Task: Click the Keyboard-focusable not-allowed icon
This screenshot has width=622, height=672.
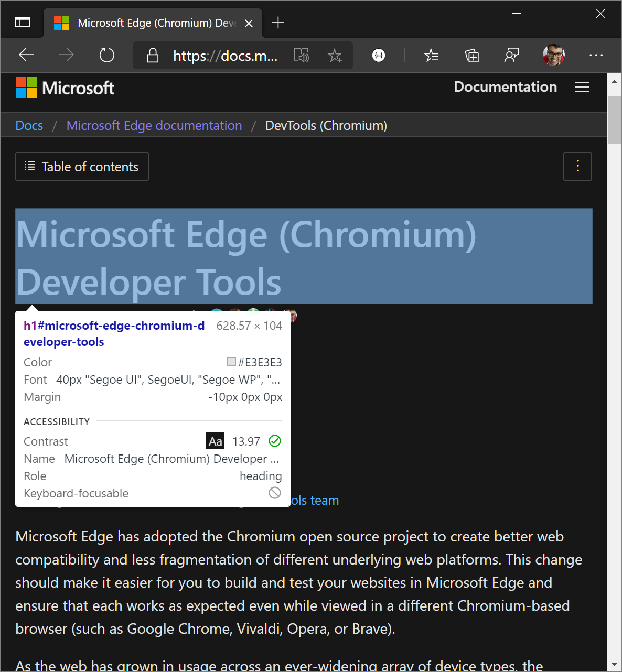Action: pyautogui.click(x=275, y=493)
